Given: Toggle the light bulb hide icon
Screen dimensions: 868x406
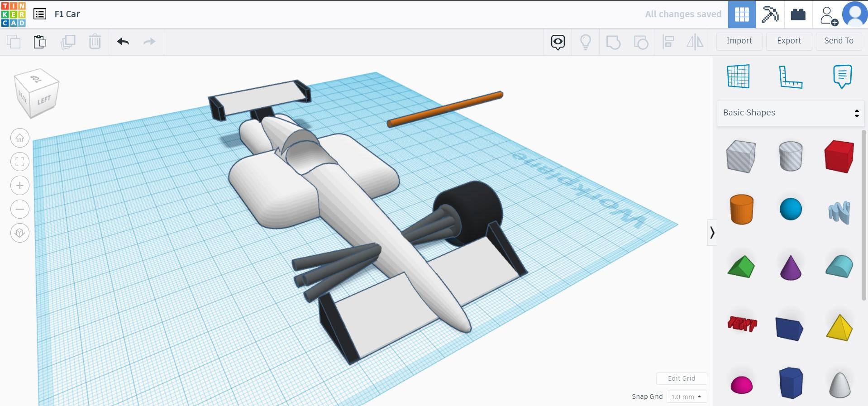Looking at the screenshot, I should pyautogui.click(x=586, y=42).
